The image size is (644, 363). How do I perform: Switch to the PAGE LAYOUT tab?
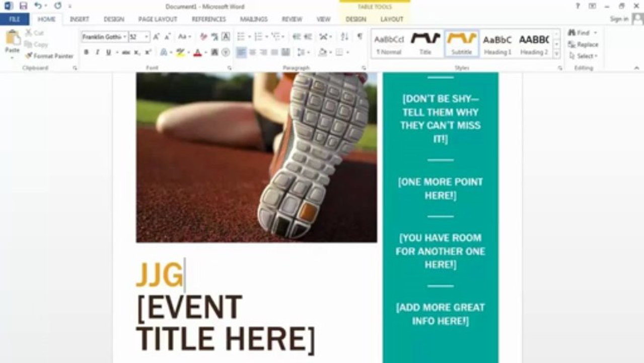point(158,19)
